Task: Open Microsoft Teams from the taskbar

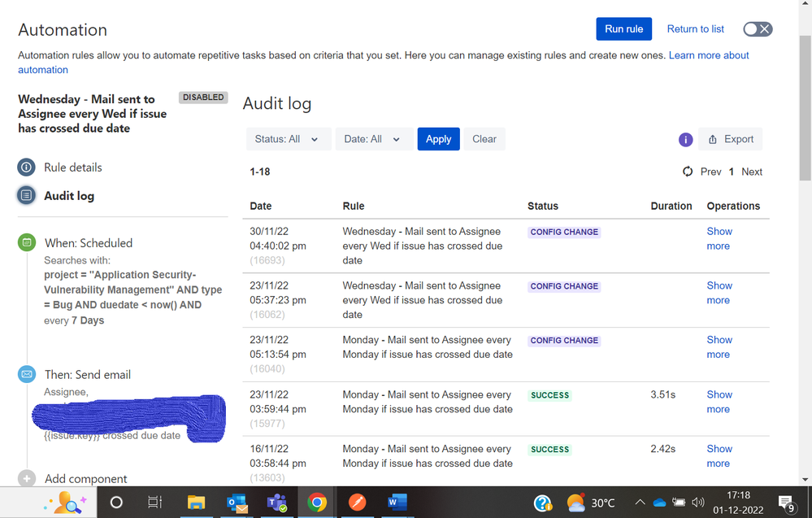Action: pyautogui.click(x=277, y=502)
